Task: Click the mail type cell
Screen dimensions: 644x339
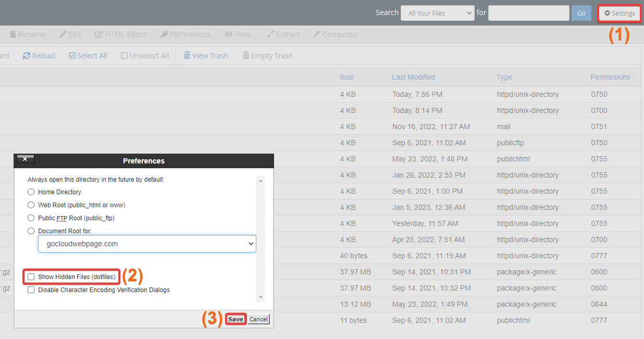Action: [x=503, y=127]
